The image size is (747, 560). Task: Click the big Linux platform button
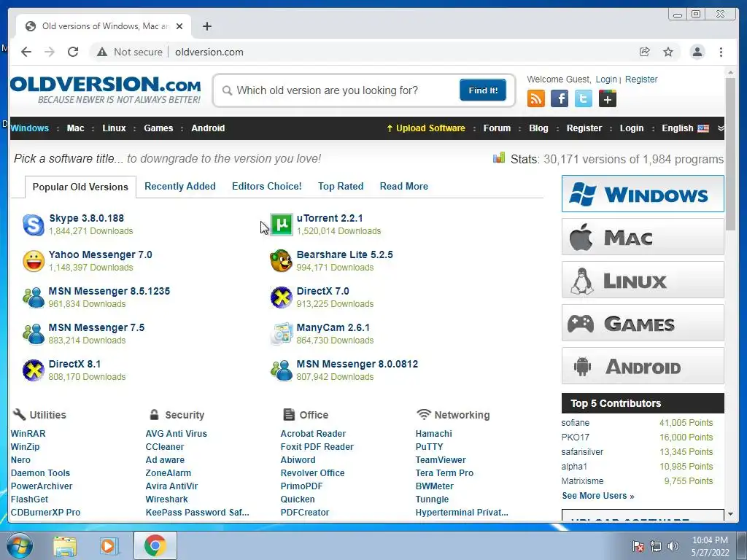[x=643, y=279]
